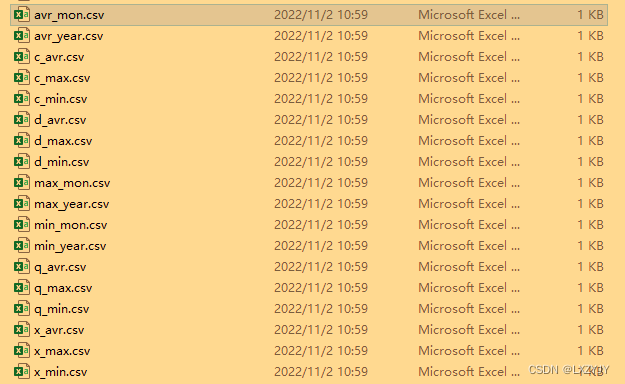Click the modified date of avr_mon.csv

coord(321,15)
